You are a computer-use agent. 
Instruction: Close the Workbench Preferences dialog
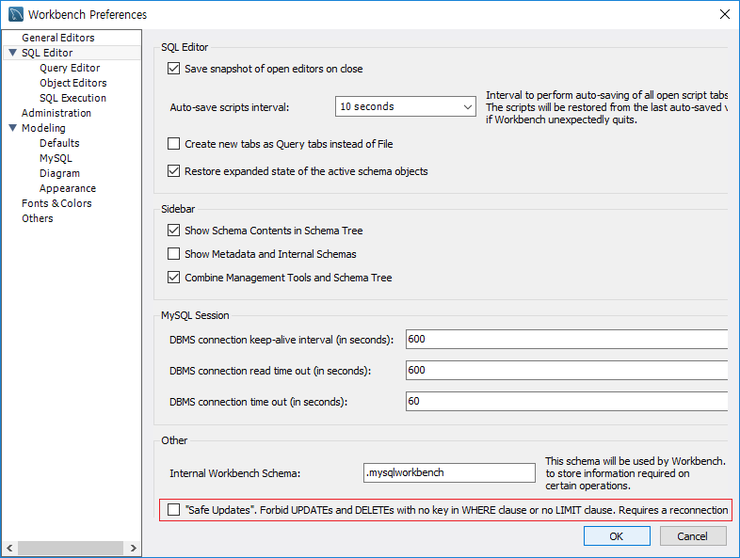(723, 15)
